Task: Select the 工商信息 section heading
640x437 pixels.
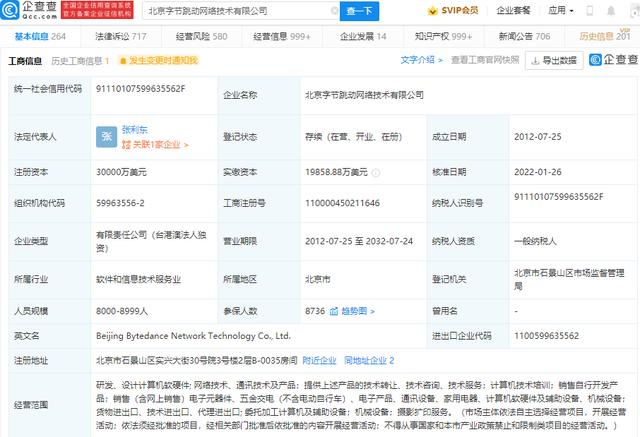Action: 25,61
